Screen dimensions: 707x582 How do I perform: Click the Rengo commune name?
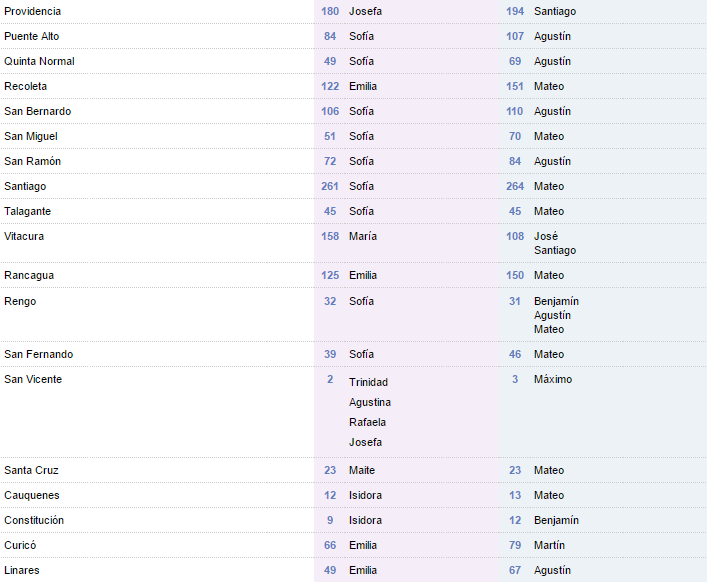pyautogui.click(x=20, y=301)
